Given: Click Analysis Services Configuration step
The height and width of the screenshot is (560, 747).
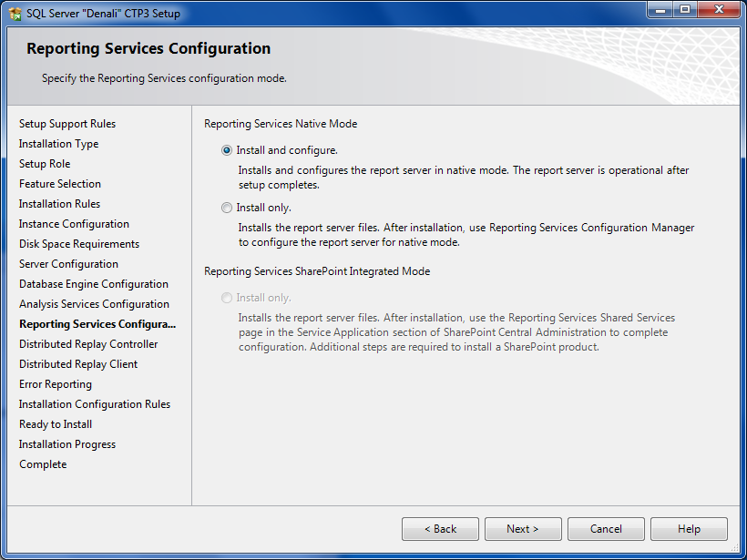Looking at the screenshot, I should [94, 304].
